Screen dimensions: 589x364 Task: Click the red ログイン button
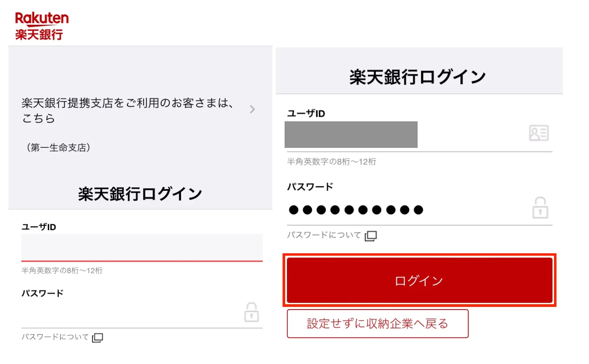(419, 280)
